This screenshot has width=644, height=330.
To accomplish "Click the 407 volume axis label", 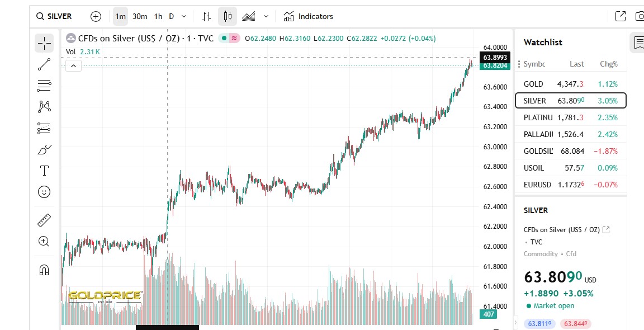I will [489, 314].
